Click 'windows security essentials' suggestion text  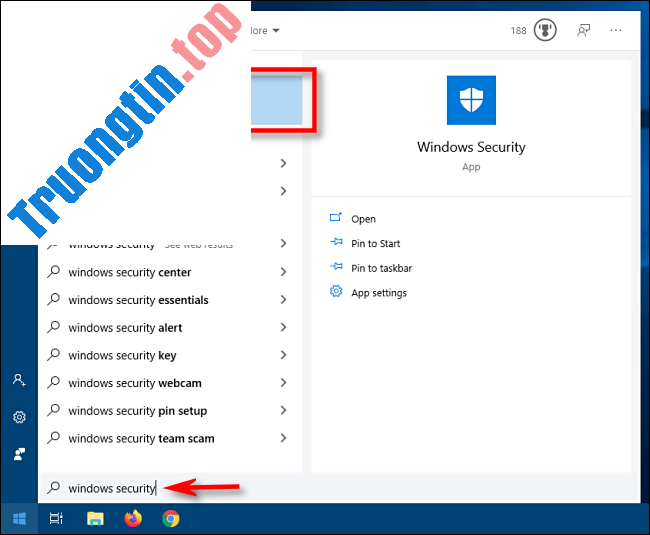click(138, 300)
